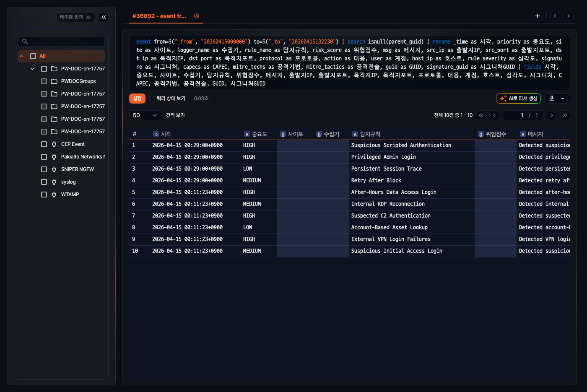The width and height of the screenshot is (587, 392).
Task: Click the 테이블 입력 panel button
Action: 75,17
